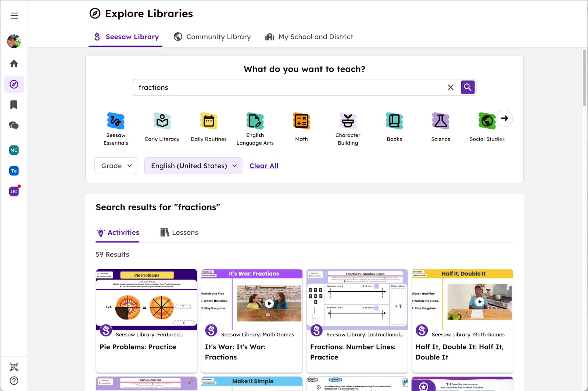Select Daily Routines category
588x391 pixels.
pyautogui.click(x=209, y=127)
